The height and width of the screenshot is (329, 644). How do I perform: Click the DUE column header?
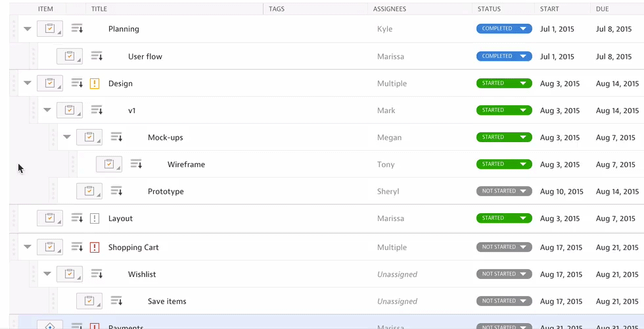point(602,9)
